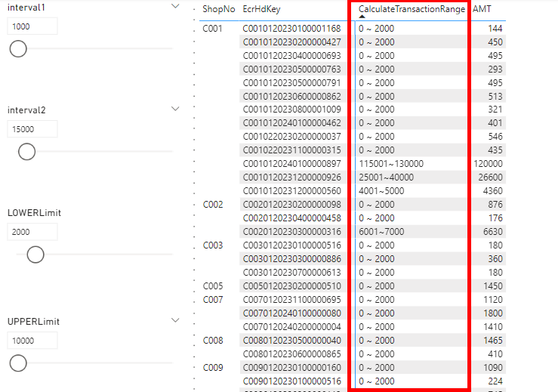Click the range cell 4001~5000
Image resolution: width=558 pixels, height=392 pixels.
[x=381, y=191]
